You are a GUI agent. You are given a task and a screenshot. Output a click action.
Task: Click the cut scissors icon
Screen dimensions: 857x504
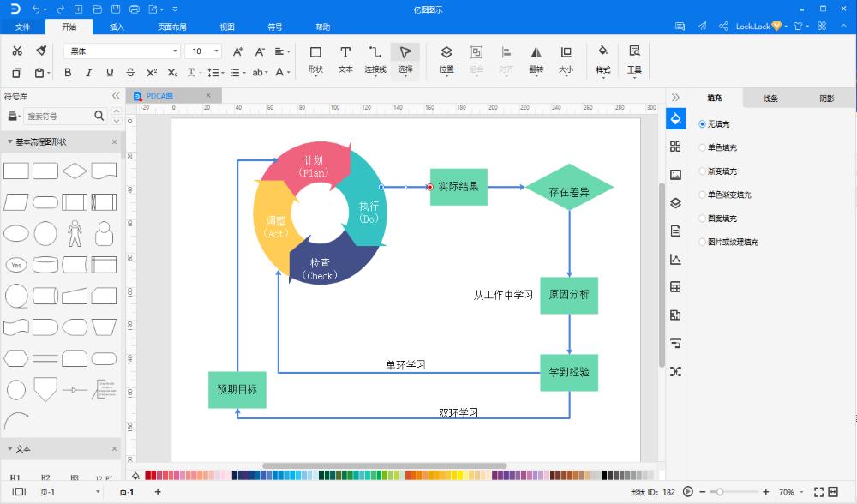[17, 51]
